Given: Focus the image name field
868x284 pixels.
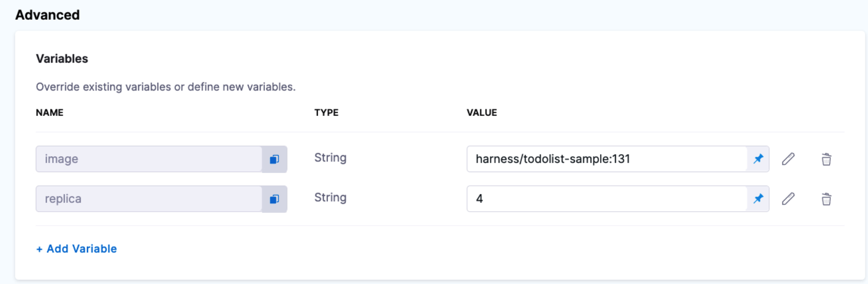Looking at the screenshot, I should coord(148,159).
